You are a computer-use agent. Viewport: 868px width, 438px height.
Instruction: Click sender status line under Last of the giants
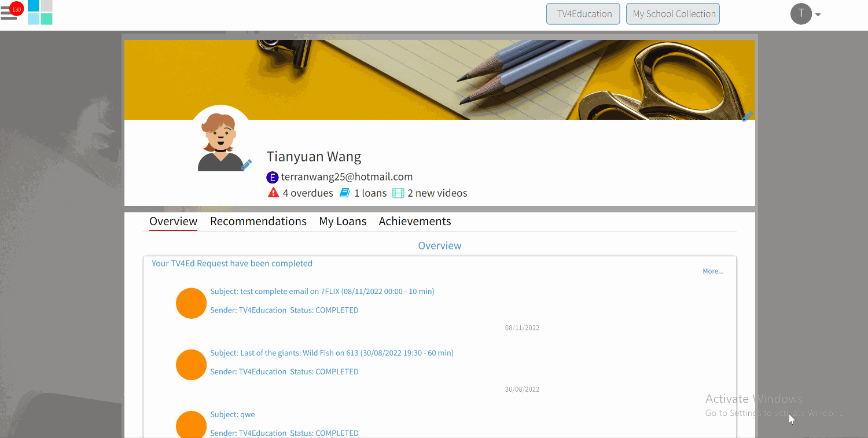(284, 371)
